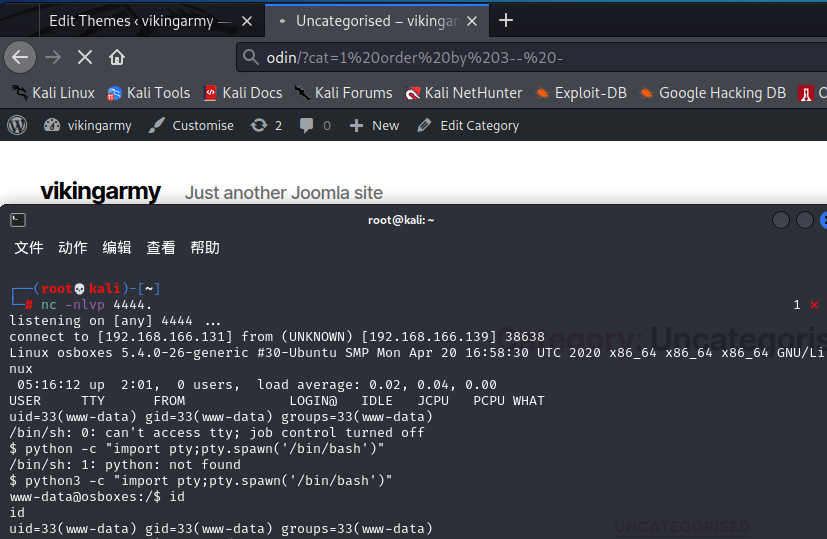Close the Uncategorised tab
Image resolution: width=827 pixels, height=539 pixels.
472,21
